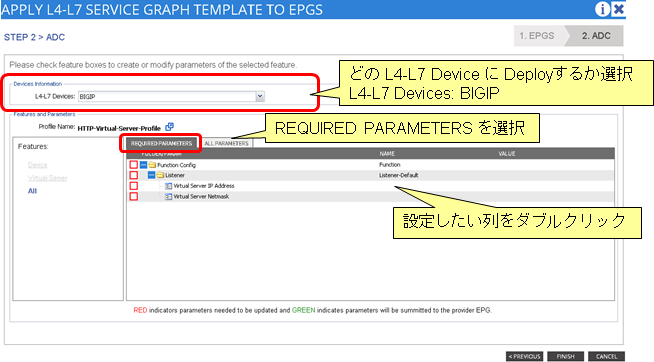Open the copy icon next to Profile Name
The image size is (654, 362).
[169, 126]
